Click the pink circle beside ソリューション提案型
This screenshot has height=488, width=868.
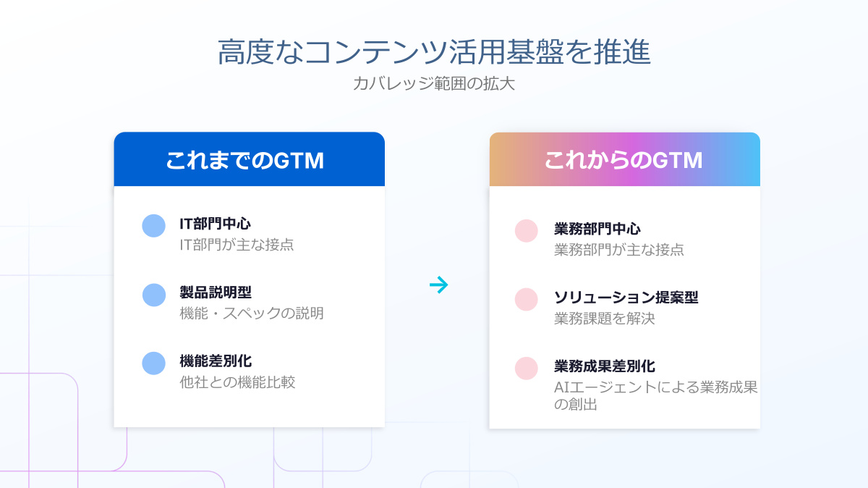pos(526,300)
